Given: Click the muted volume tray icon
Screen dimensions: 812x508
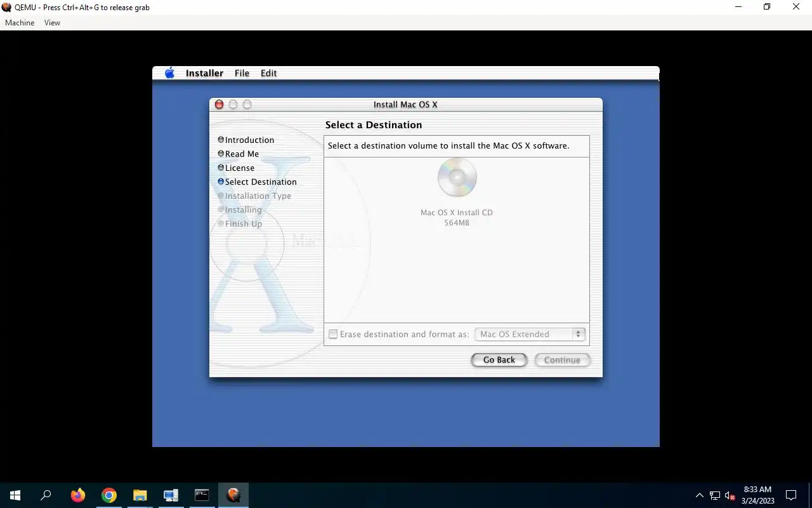Looking at the screenshot, I should coord(730,495).
